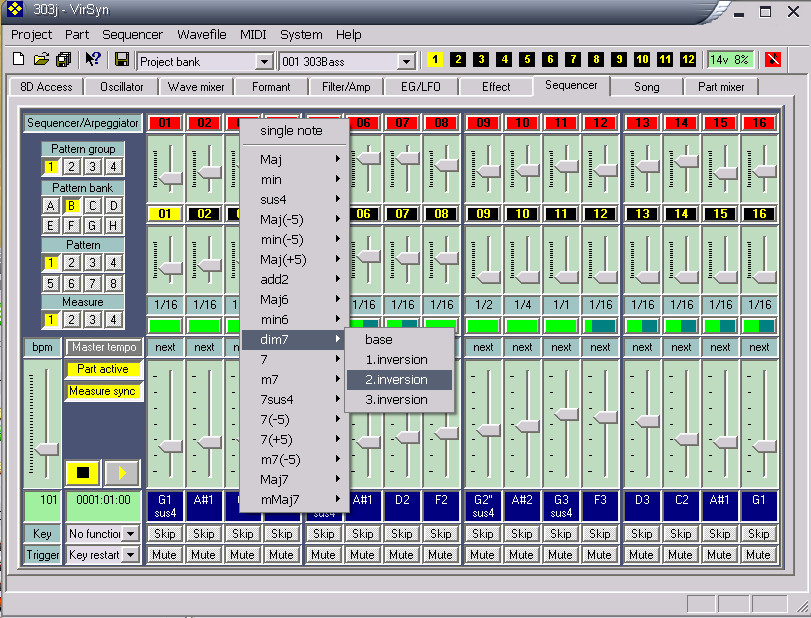Image resolution: width=811 pixels, height=618 pixels.
Task: Click the next button under the 1/4 duration
Action: [522, 348]
